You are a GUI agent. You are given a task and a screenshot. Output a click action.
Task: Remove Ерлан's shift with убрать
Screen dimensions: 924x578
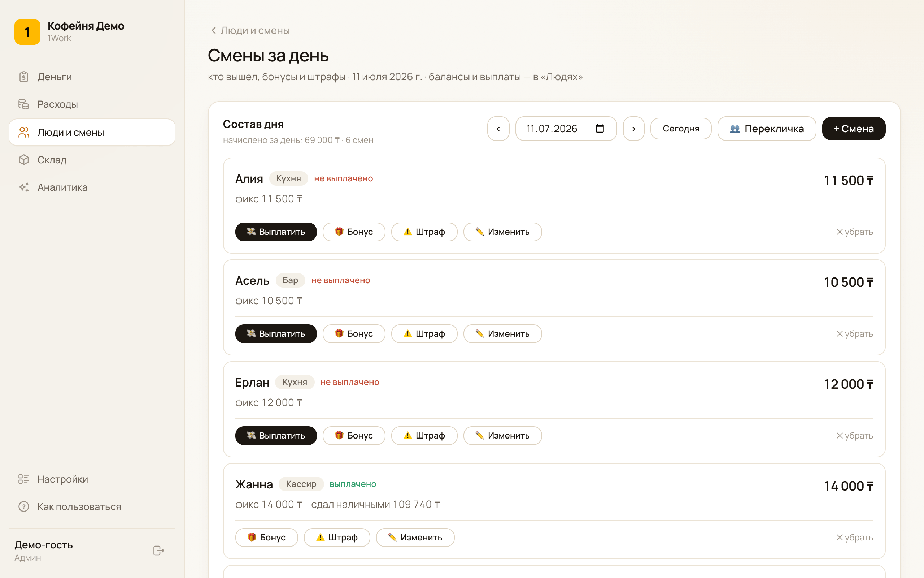click(x=854, y=436)
